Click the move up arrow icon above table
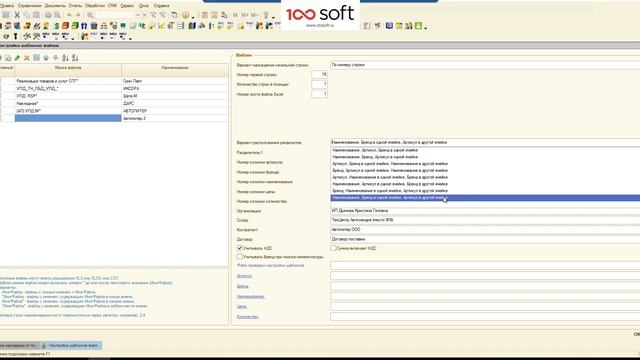 [x=46, y=58]
